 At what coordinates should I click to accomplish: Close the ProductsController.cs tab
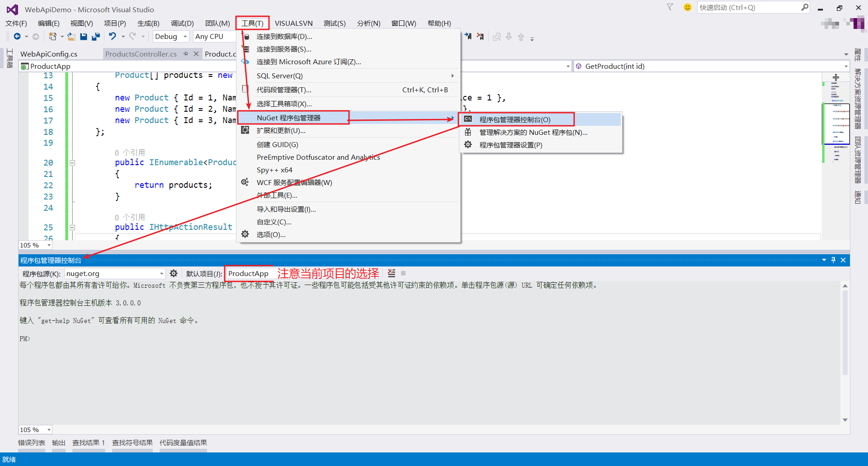(196, 54)
